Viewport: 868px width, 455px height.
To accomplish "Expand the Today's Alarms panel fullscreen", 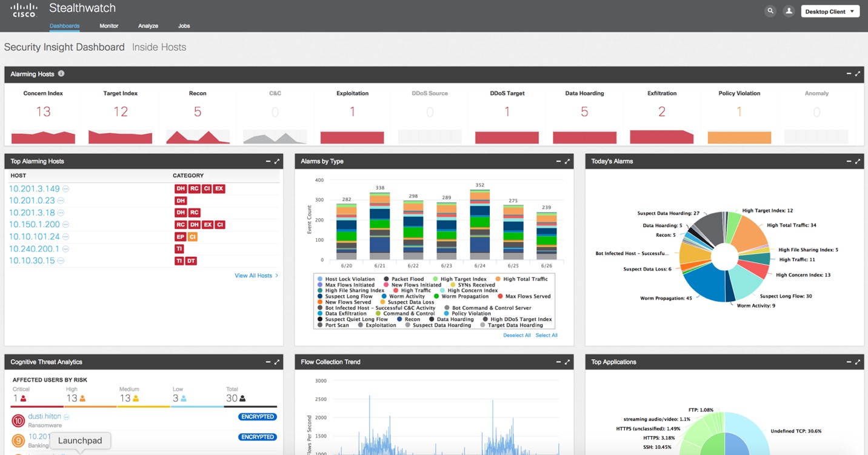I will click(858, 161).
